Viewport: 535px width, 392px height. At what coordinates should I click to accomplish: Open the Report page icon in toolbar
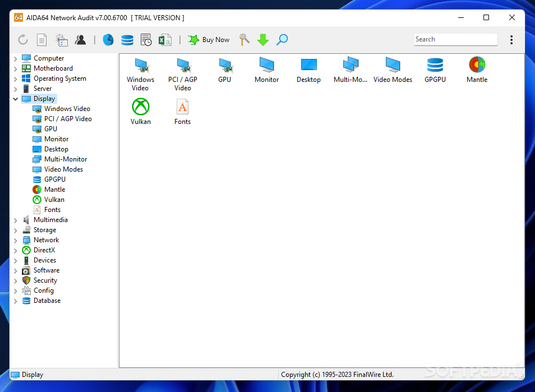pyautogui.click(x=41, y=40)
